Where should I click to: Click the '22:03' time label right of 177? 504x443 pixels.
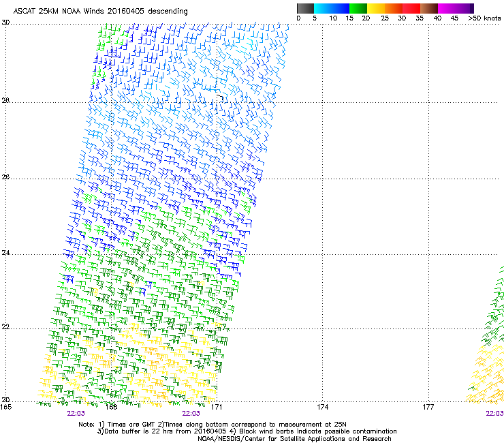494,414
